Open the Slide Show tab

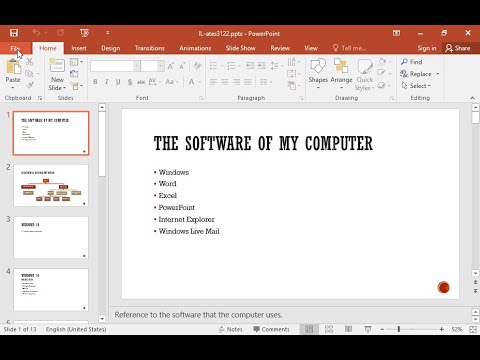[241, 48]
